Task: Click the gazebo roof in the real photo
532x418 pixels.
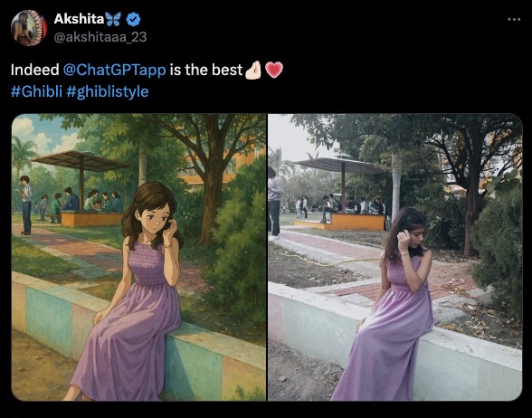Action: tap(339, 165)
